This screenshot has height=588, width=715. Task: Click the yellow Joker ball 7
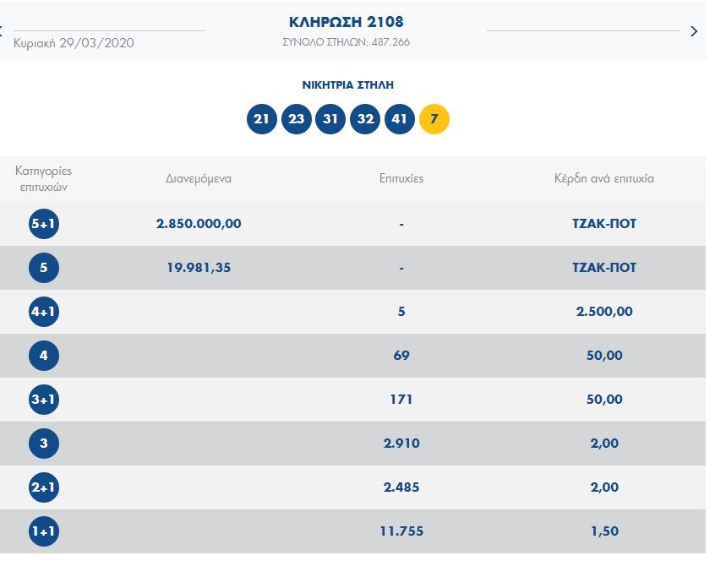click(x=434, y=119)
